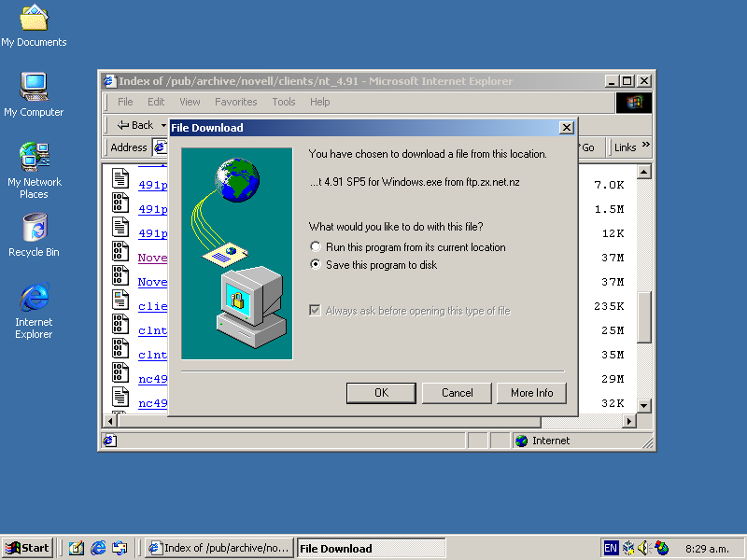Click the Windows logo throbber in IE
Viewport: 747px width, 560px height.
point(634,103)
